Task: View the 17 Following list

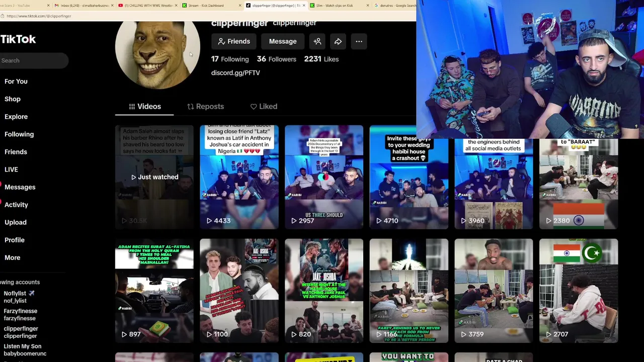Action: click(x=230, y=59)
